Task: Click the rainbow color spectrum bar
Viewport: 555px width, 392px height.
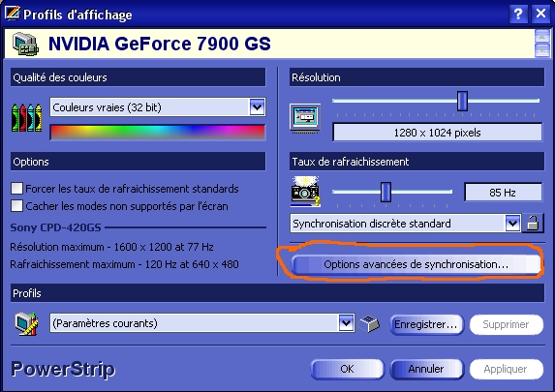Action: [158, 133]
